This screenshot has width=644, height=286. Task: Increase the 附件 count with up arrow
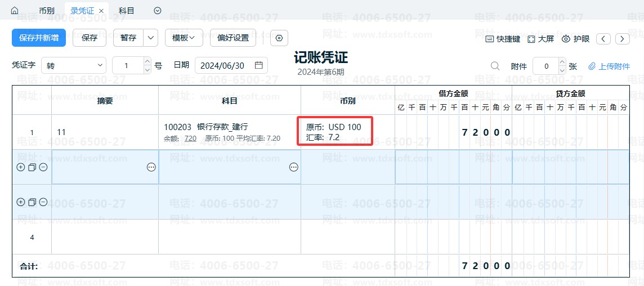tap(561, 62)
